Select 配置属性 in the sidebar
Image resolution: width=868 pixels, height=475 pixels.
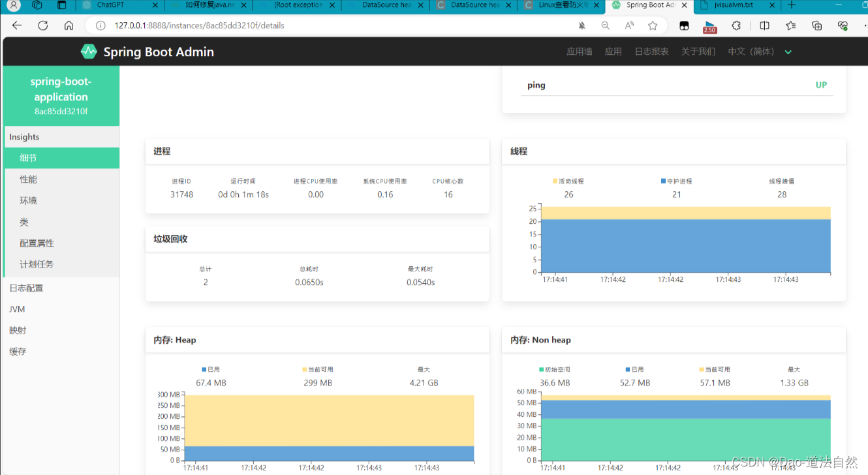click(x=61, y=243)
